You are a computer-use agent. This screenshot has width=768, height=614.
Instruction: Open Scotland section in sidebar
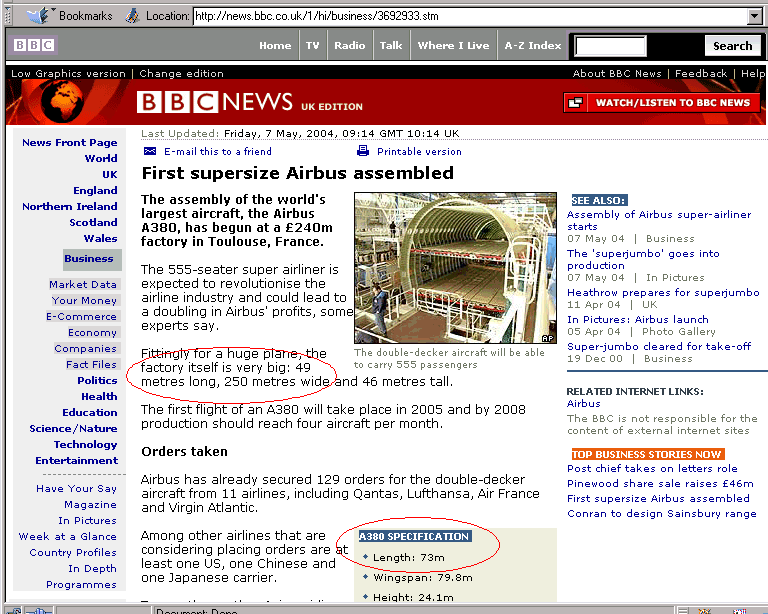[x=93, y=223]
